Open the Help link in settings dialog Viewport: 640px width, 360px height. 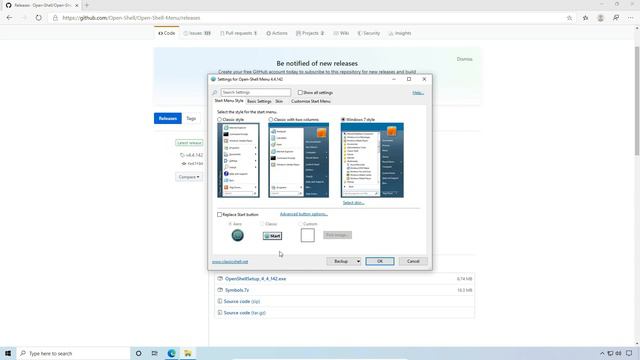pyautogui.click(x=418, y=93)
